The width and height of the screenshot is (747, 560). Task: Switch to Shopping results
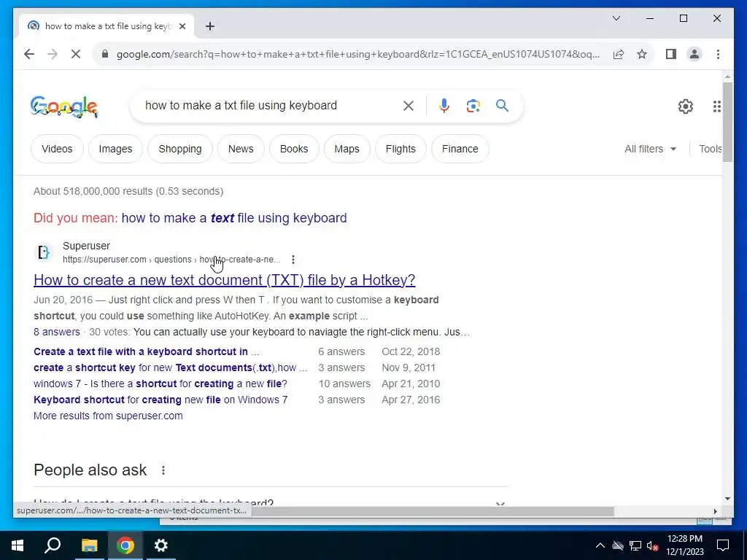pyautogui.click(x=180, y=149)
